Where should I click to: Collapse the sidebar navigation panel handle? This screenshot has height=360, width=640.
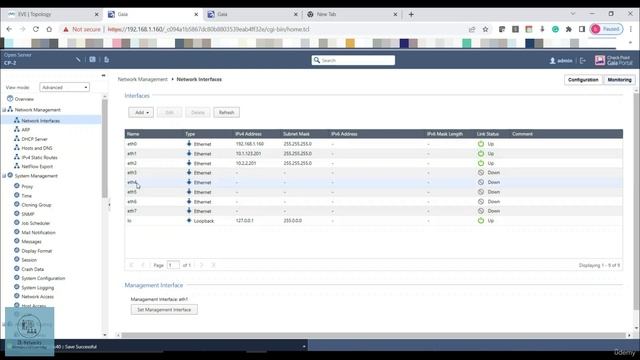coord(109,205)
